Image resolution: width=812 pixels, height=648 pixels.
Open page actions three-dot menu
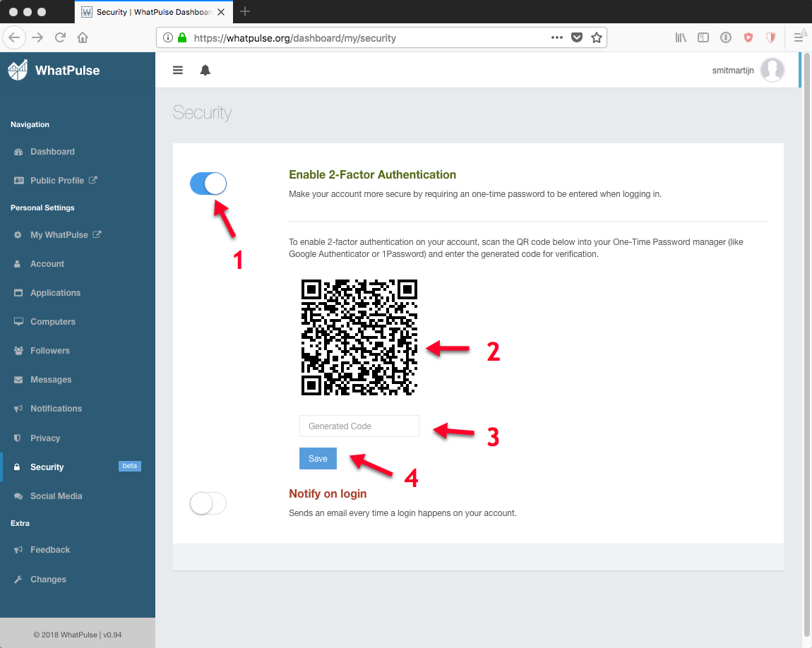(x=556, y=37)
